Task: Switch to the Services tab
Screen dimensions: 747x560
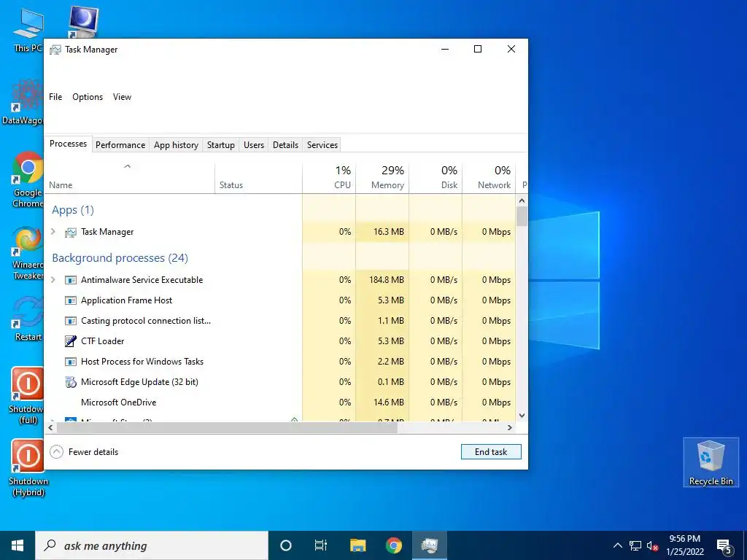Action: (x=322, y=145)
